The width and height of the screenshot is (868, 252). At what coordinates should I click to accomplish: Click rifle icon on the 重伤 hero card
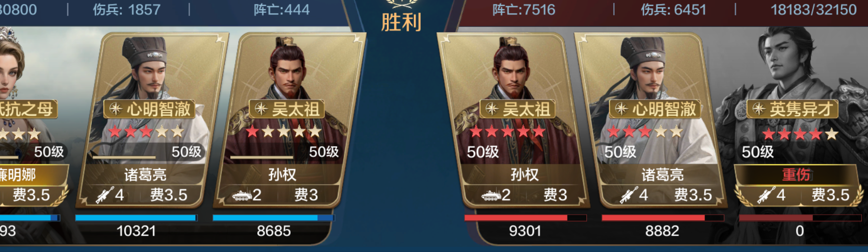coord(766,195)
